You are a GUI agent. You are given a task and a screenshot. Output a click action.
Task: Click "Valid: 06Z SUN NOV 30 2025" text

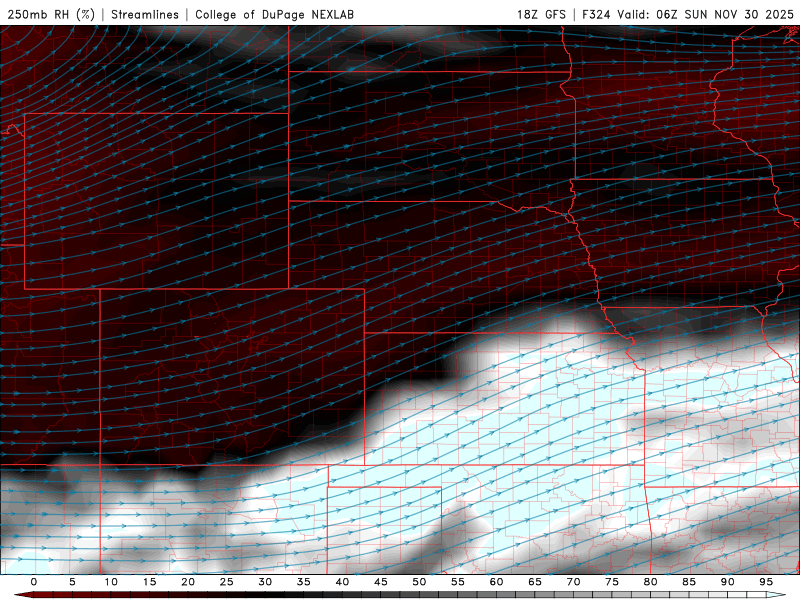pyautogui.click(x=706, y=14)
